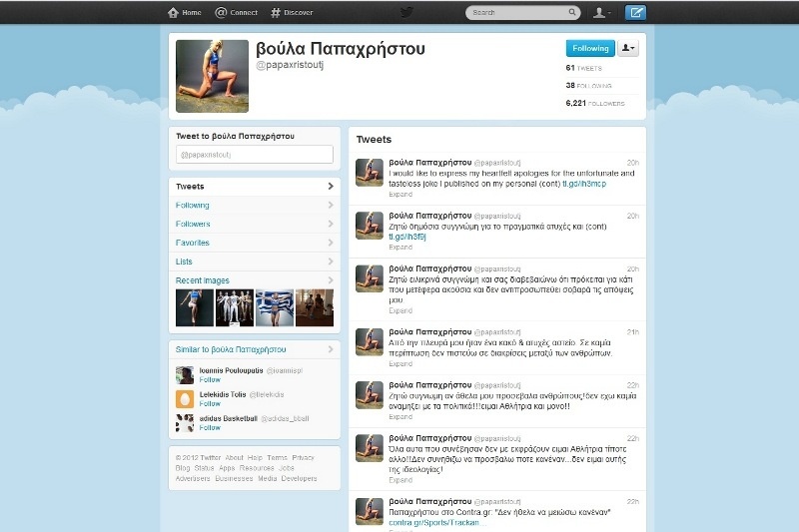Expand tweet starting 'Όλα αυτά που συνέβησαν'
This screenshot has width=799, height=532.
point(400,480)
